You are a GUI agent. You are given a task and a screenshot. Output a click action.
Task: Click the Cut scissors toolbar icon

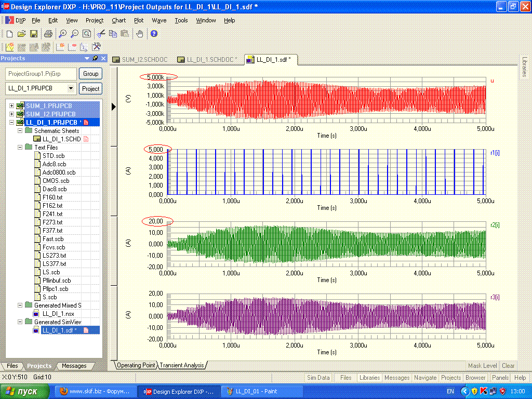tap(101, 34)
